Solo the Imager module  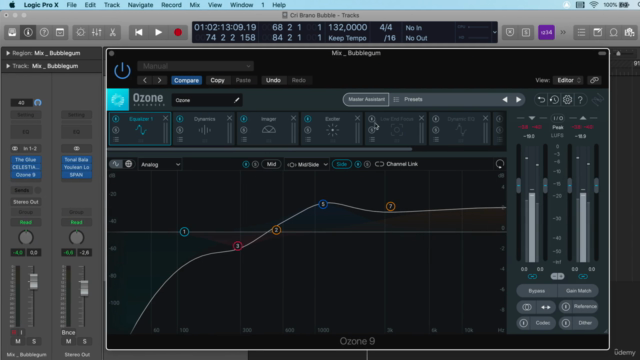244,130
